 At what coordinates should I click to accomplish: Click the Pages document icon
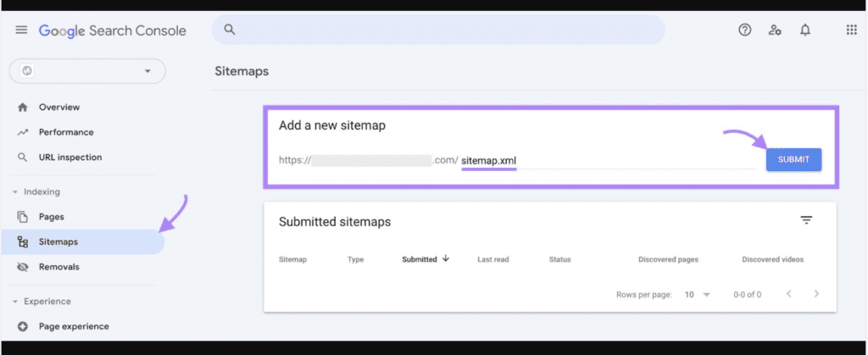[x=23, y=217]
